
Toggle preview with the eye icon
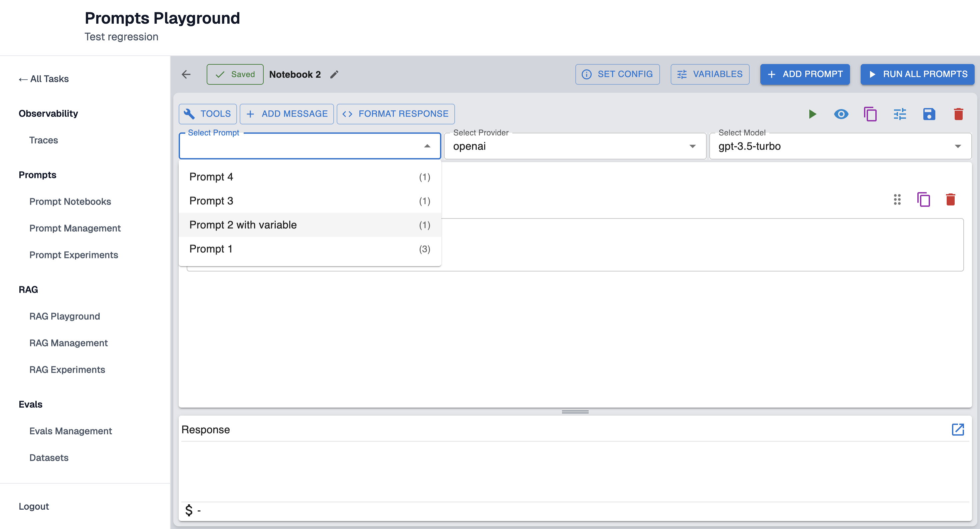841,114
